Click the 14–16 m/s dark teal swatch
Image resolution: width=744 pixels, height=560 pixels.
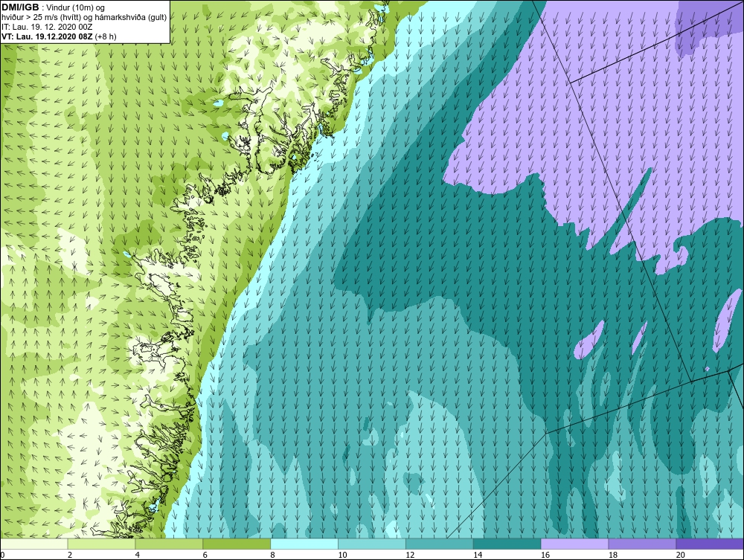(507, 544)
